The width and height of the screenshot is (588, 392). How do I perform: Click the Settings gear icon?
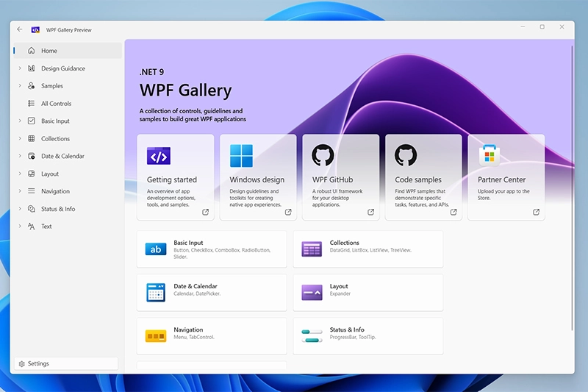tap(22, 364)
